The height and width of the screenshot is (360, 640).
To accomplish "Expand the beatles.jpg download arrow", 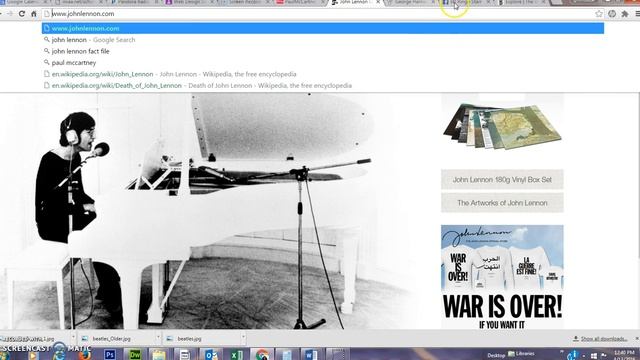I will (243, 338).
